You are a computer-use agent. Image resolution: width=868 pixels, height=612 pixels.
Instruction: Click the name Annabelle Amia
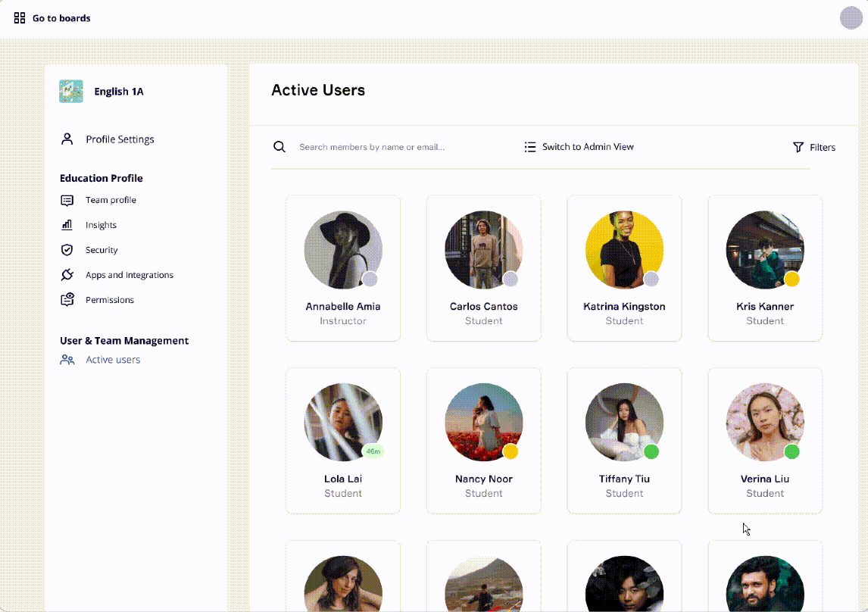pos(342,306)
